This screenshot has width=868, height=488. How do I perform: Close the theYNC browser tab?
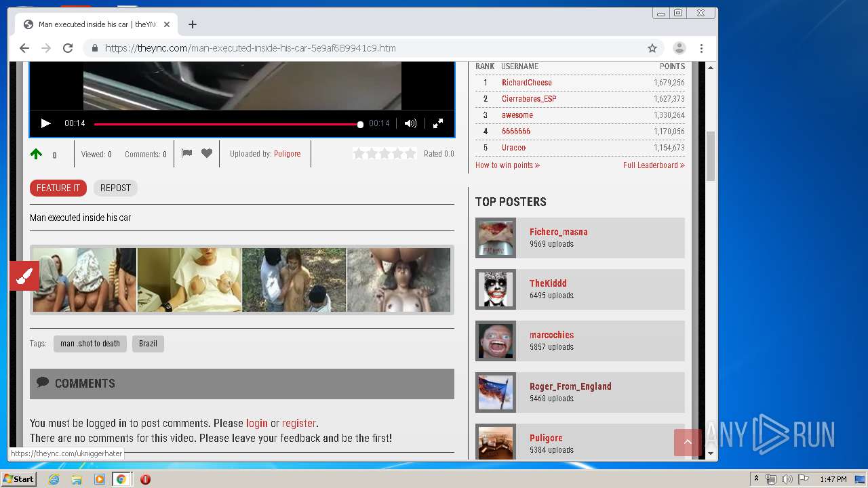click(x=167, y=24)
